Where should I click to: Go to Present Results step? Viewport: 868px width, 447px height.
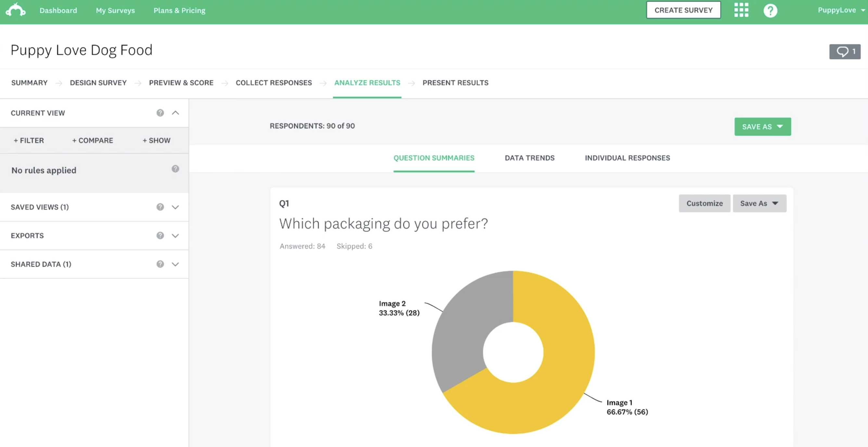coord(455,83)
